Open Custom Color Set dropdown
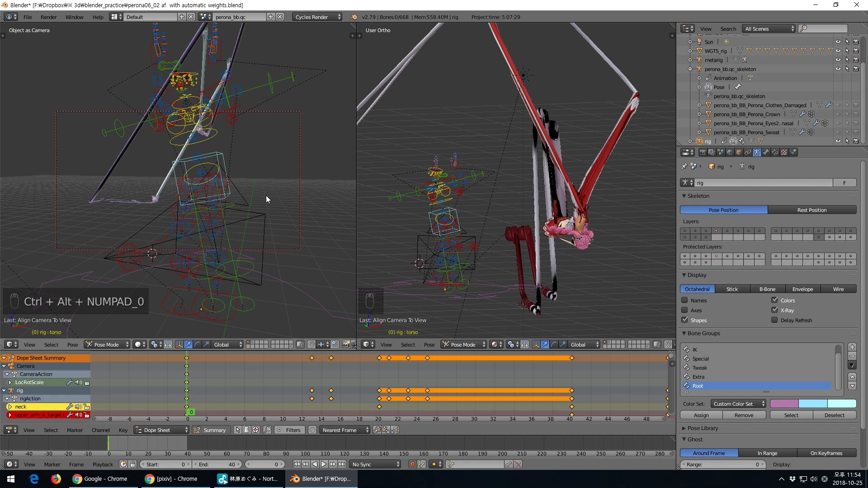This screenshot has width=868, height=488. pyautogui.click(x=738, y=404)
